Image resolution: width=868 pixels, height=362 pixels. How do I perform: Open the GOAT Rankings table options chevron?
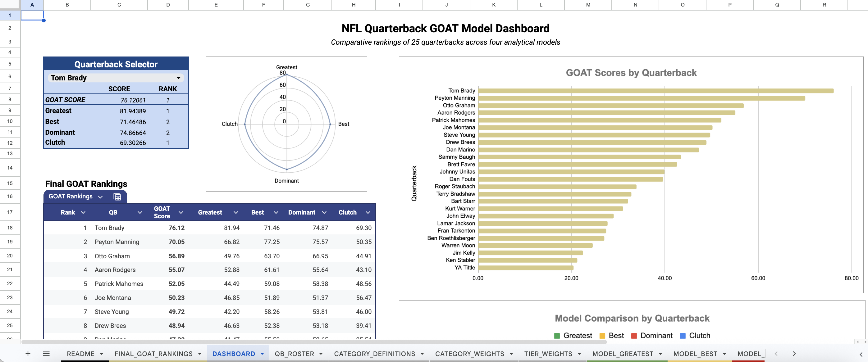pos(100,196)
